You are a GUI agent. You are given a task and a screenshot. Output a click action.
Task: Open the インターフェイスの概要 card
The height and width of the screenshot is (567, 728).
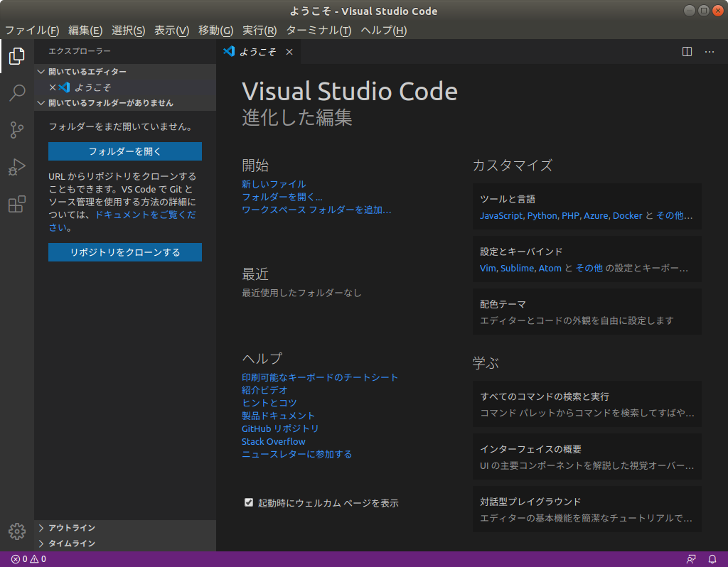pyautogui.click(x=587, y=457)
